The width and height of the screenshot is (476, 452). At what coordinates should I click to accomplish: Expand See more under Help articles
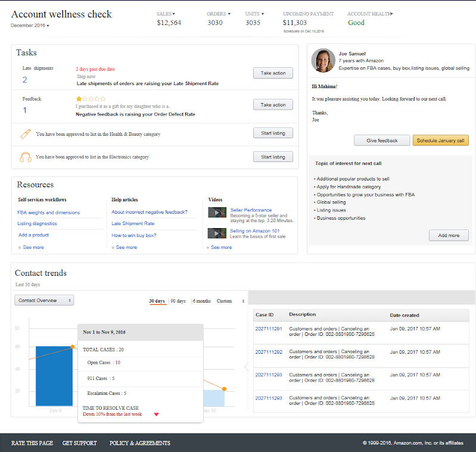click(124, 247)
